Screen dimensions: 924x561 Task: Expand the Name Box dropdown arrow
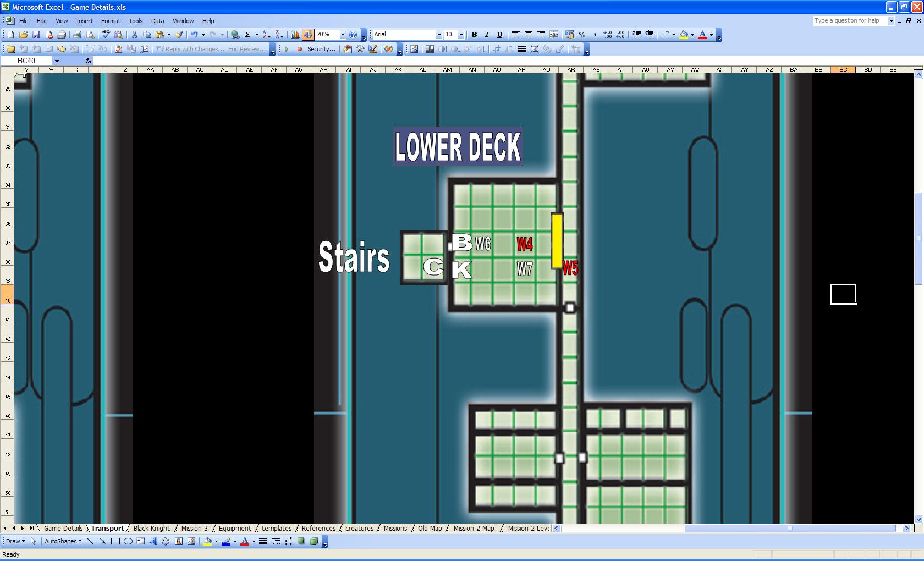coord(56,61)
